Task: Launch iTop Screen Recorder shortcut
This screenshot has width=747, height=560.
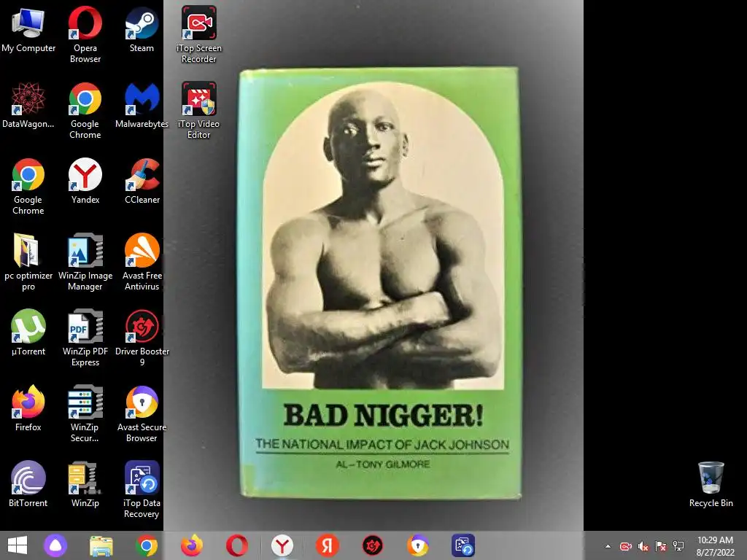Action: [198, 35]
